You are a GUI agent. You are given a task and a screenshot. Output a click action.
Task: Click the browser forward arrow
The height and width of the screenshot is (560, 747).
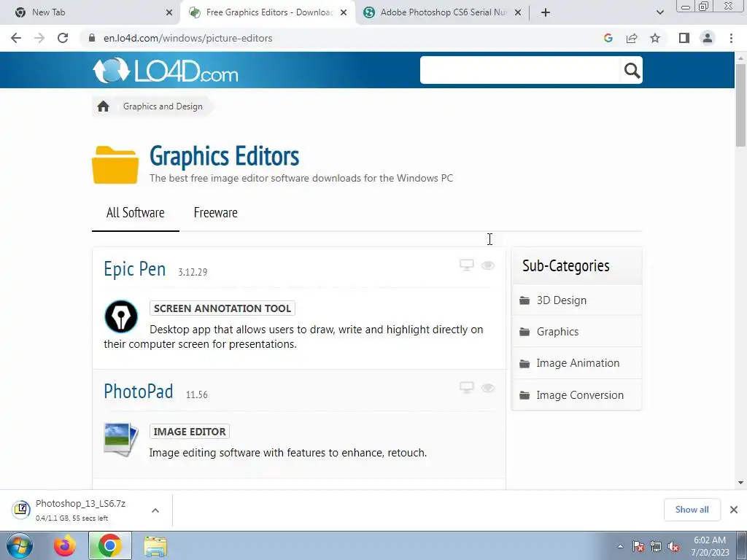pyautogui.click(x=39, y=38)
